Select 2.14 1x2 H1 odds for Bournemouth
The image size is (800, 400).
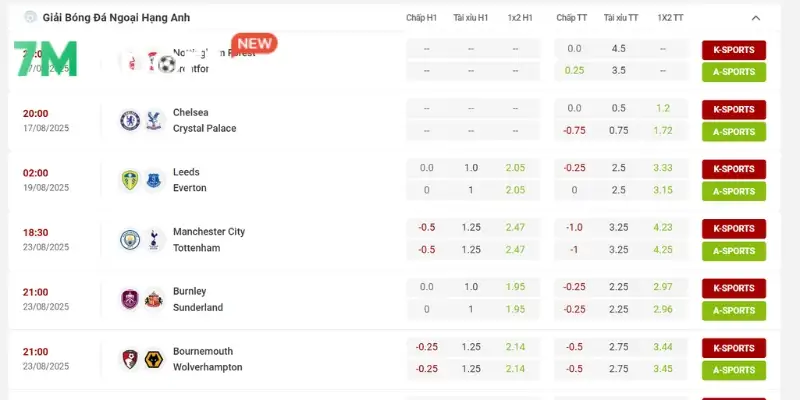[x=515, y=347]
